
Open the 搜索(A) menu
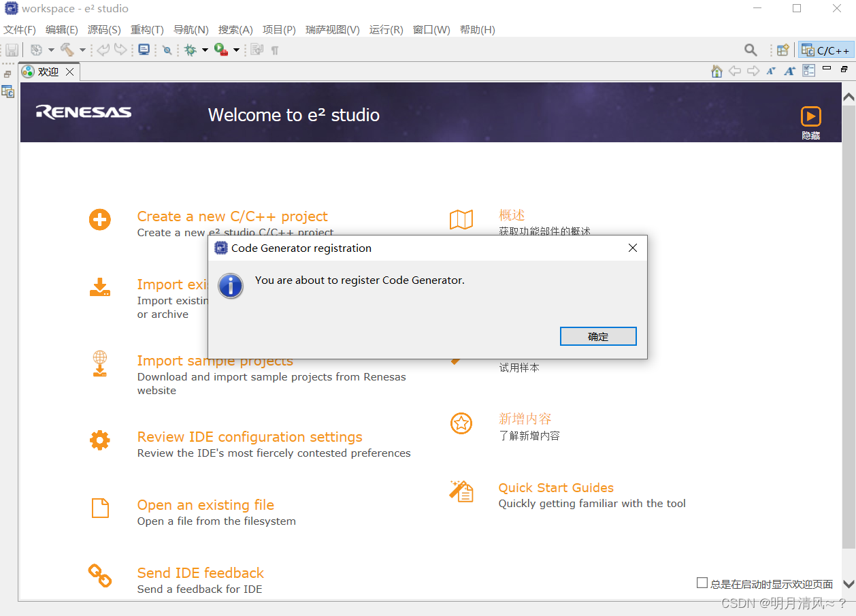click(x=235, y=30)
